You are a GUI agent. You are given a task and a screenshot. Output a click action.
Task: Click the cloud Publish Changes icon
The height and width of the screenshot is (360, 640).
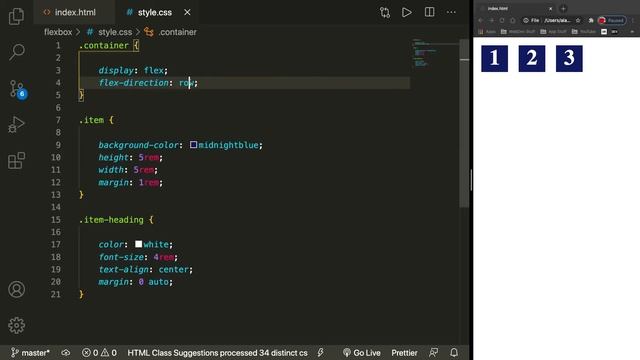66,353
